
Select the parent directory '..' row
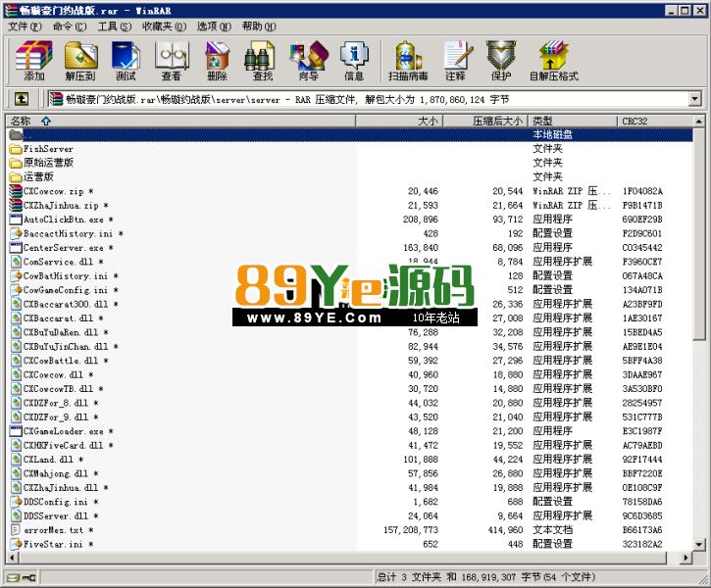point(349,134)
